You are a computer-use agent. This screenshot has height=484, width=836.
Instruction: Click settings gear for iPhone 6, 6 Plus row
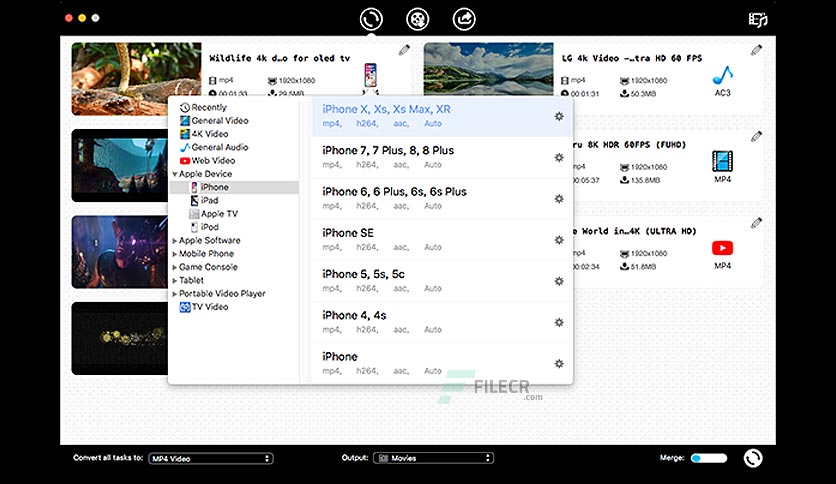[x=559, y=199]
